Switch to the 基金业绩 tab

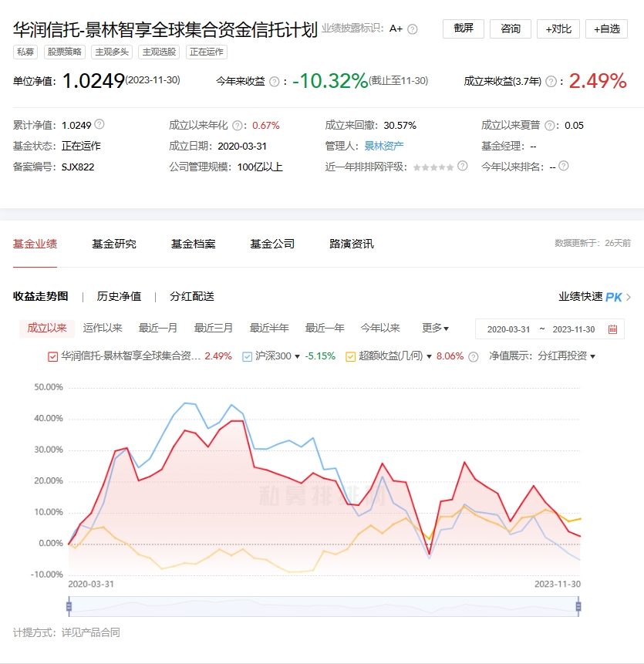tap(35, 244)
